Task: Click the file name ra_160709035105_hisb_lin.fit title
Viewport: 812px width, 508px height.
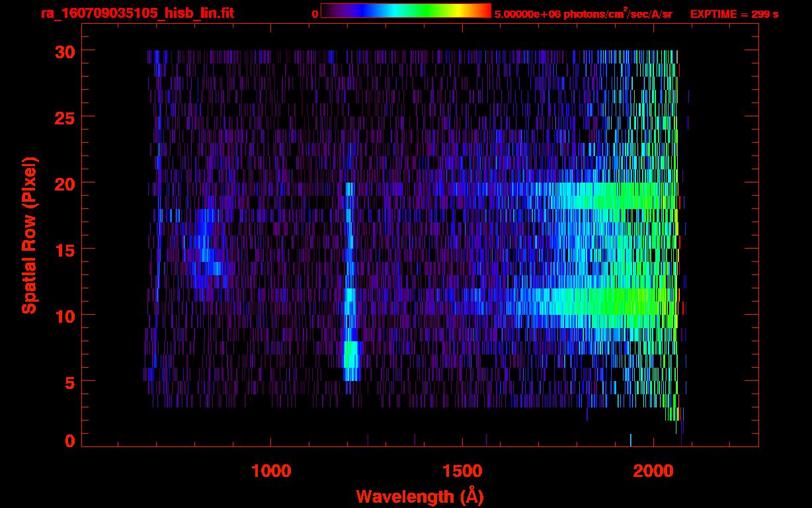Action: 137,13
